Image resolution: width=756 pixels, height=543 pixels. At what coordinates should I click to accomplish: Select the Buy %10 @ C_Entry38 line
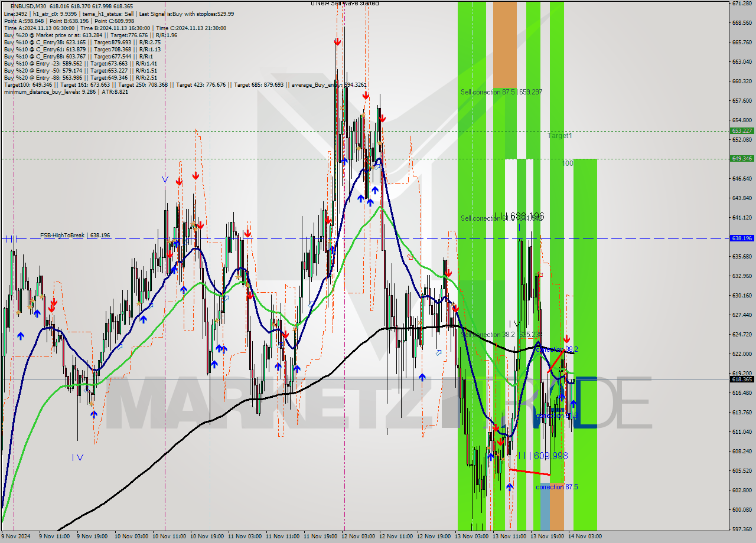(x=82, y=42)
